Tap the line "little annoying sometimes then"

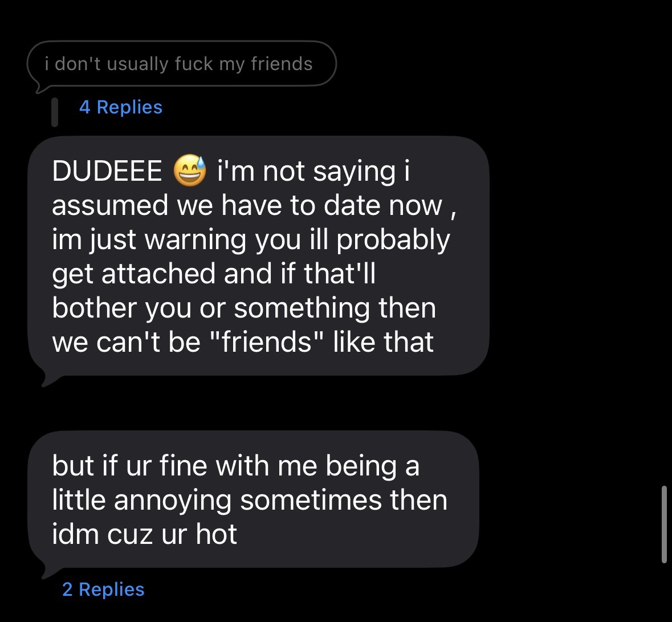point(250,500)
